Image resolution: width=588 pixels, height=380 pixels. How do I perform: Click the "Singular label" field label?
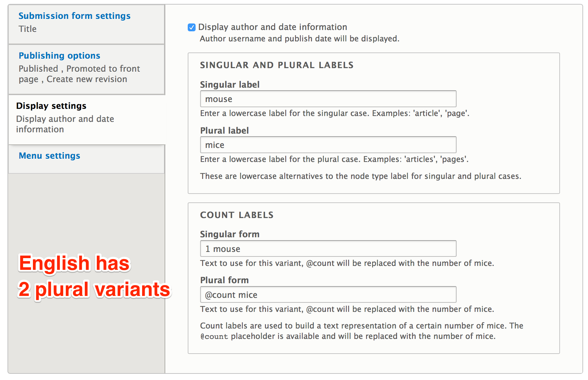click(x=229, y=84)
